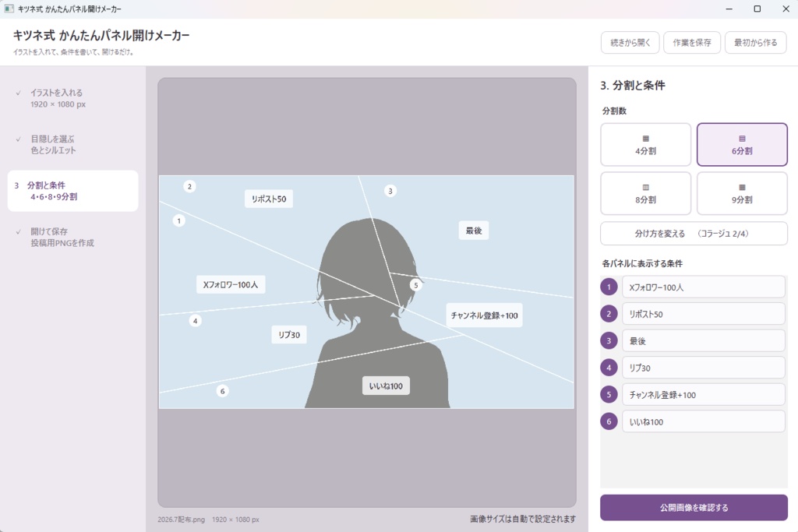Viewport: 798px width, 532px height.
Task: Open saved work with 続きから開く
Action: coord(630,43)
